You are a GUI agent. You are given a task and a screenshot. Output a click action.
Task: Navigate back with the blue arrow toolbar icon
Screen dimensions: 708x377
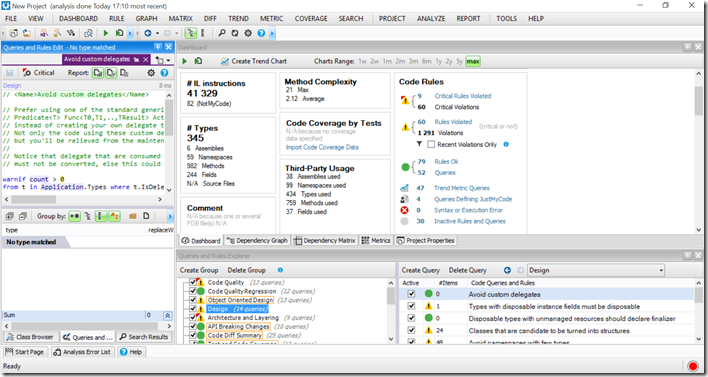coord(148,33)
